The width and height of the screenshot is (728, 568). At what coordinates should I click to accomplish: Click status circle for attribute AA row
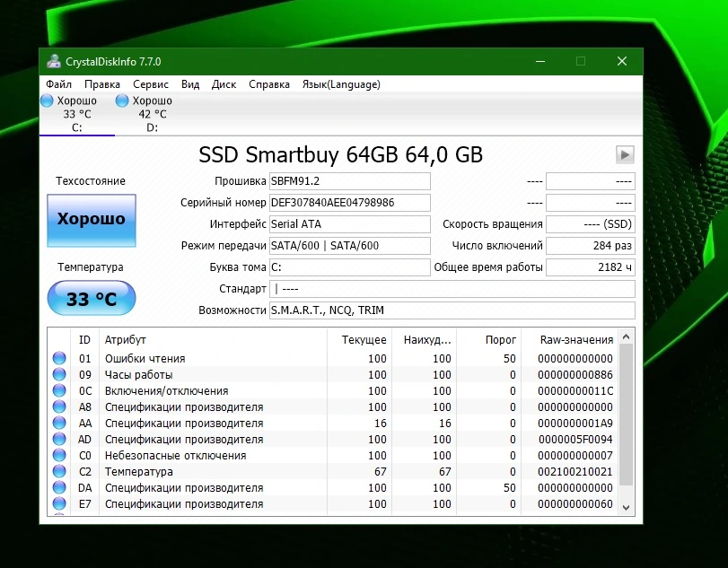tap(59, 424)
